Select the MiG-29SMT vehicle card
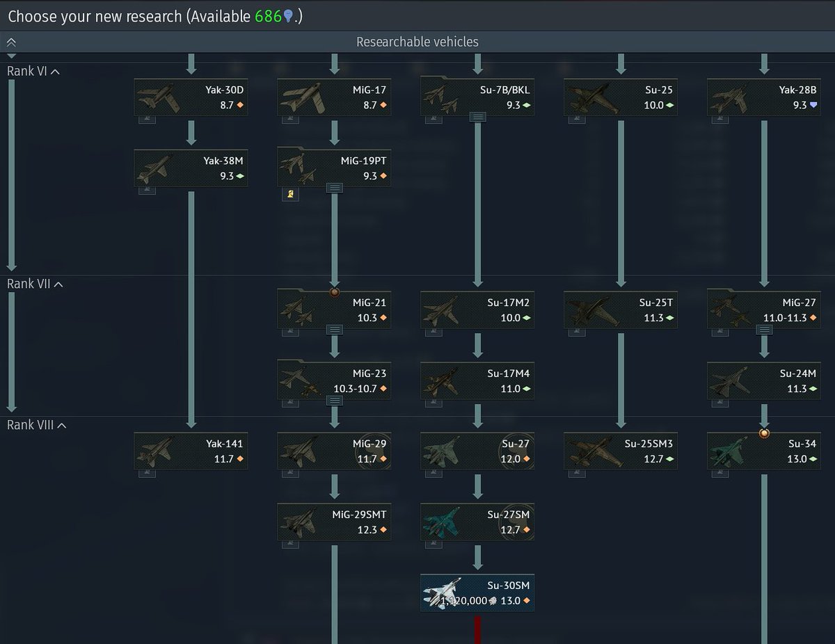This screenshot has height=644, width=835. click(334, 522)
